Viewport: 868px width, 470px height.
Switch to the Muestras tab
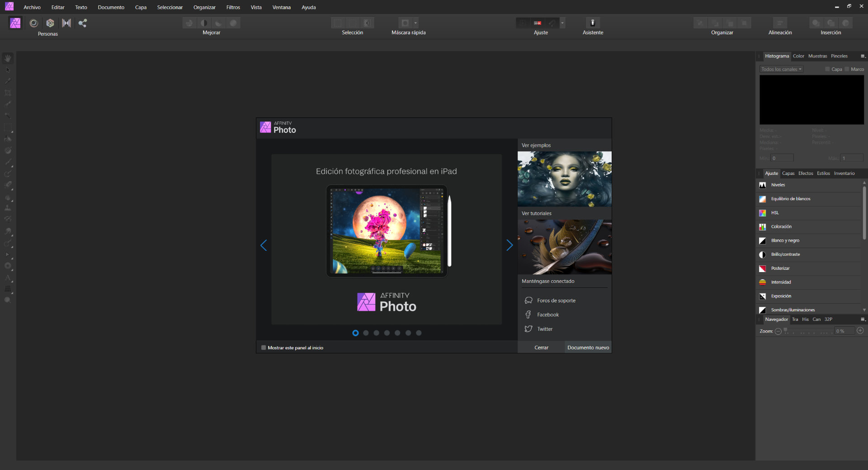[x=817, y=56]
